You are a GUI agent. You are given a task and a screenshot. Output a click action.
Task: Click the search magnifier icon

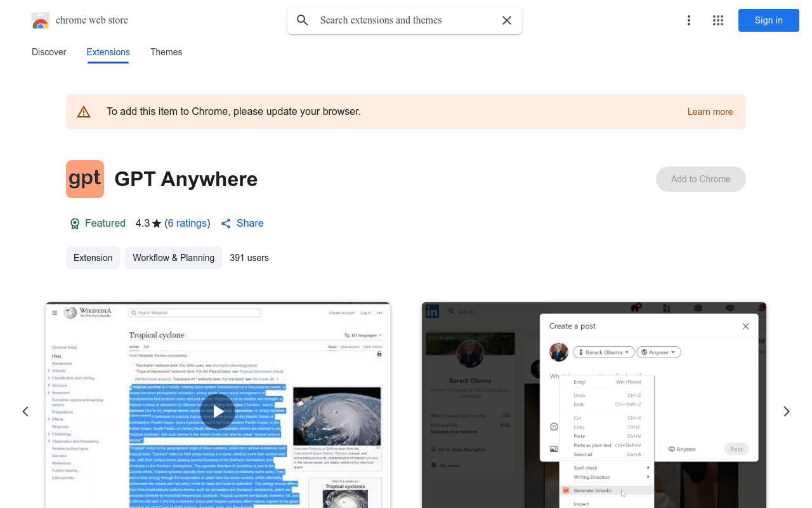click(x=303, y=20)
